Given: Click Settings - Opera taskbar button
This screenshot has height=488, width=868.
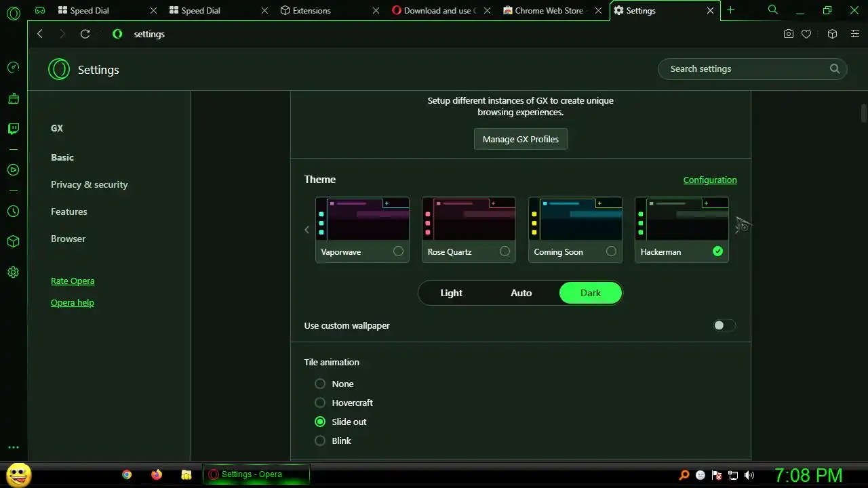Looking at the screenshot, I should [x=256, y=474].
